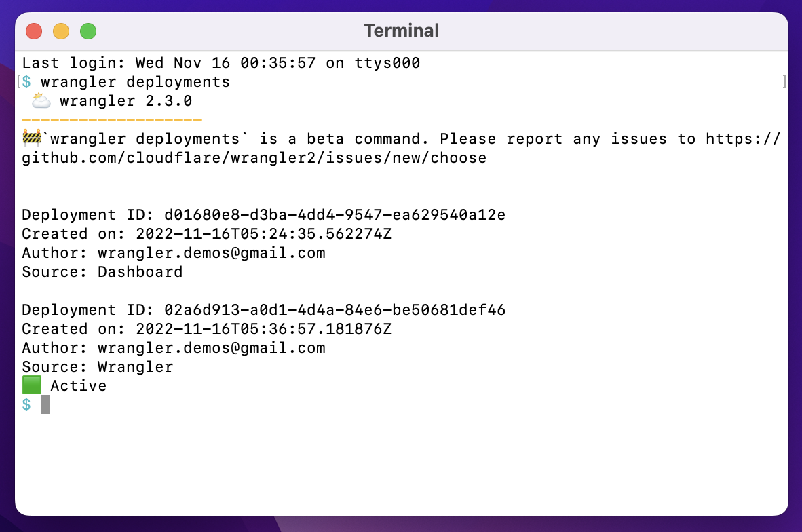Click the gray block cursor at the prompt
The height and width of the screenshot is (532, 802).
45,404
